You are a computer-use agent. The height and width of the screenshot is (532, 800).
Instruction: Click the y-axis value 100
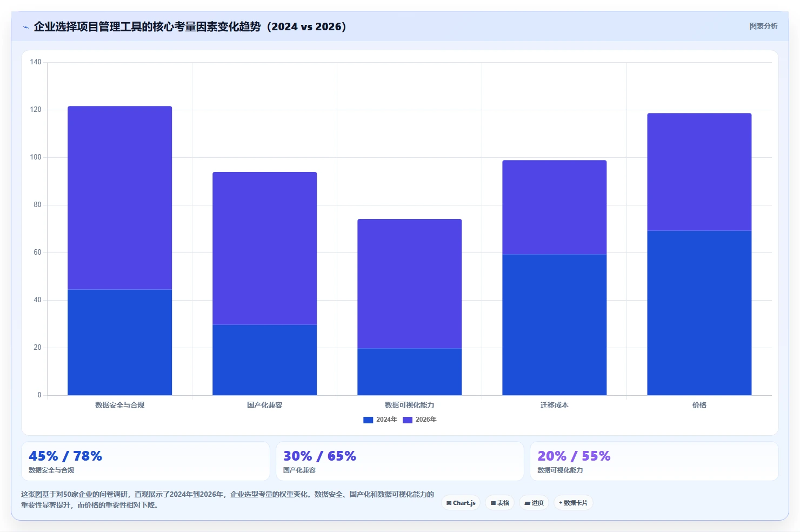36,157
